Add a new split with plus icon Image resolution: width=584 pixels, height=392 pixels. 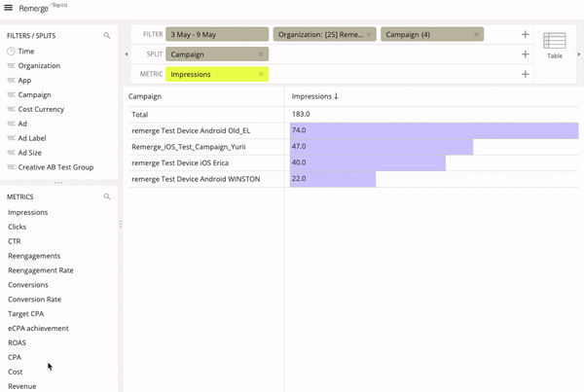point(526,54)
